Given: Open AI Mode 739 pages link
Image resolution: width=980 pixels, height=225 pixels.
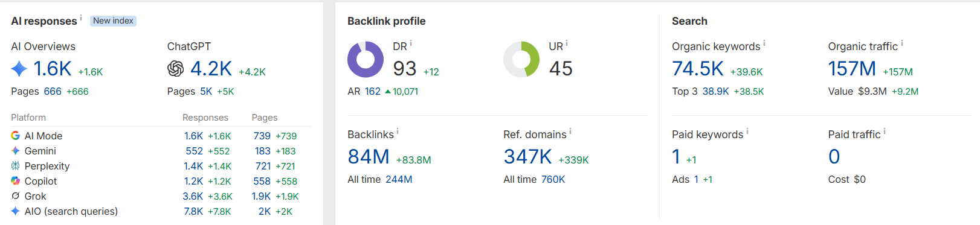Looking at the screenshot, I should (262, 136).
